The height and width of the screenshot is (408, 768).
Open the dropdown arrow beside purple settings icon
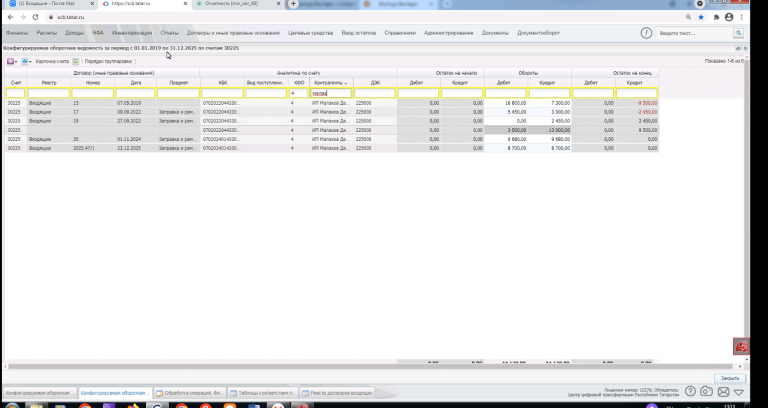tap(16, 62)
